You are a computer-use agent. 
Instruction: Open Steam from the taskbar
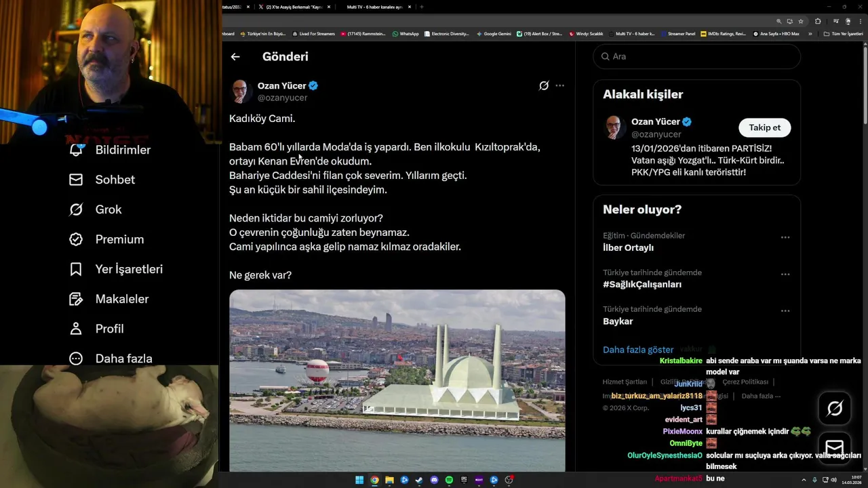[419, 480]
